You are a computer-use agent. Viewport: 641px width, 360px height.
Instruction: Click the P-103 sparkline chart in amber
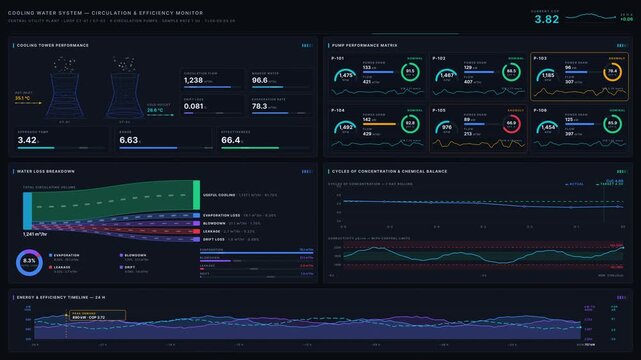[579, 92]
